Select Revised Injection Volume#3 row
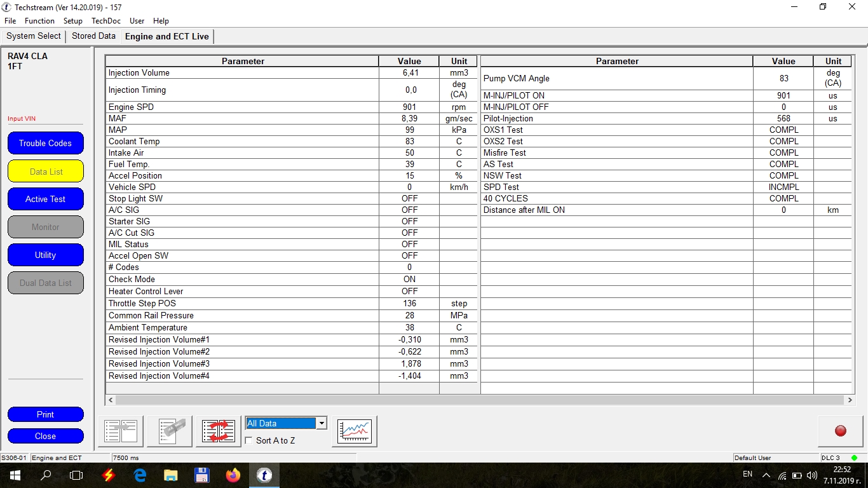 tap(292, 363)
